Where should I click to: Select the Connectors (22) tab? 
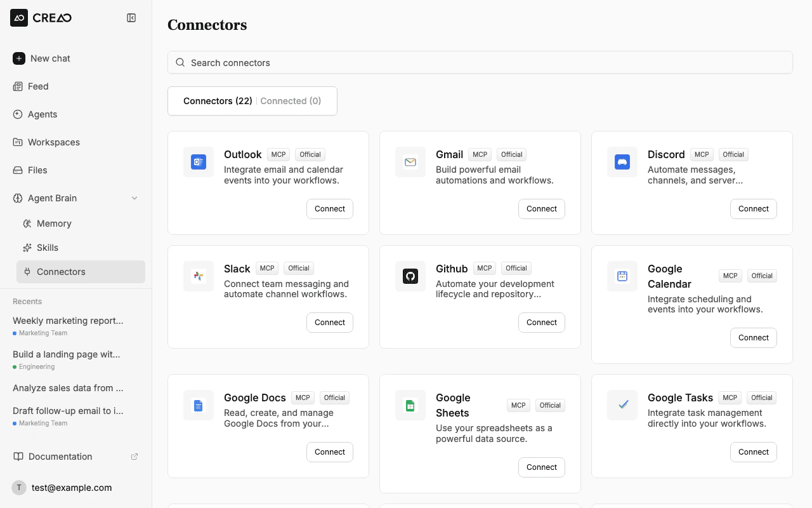click(x=218, y=101)
